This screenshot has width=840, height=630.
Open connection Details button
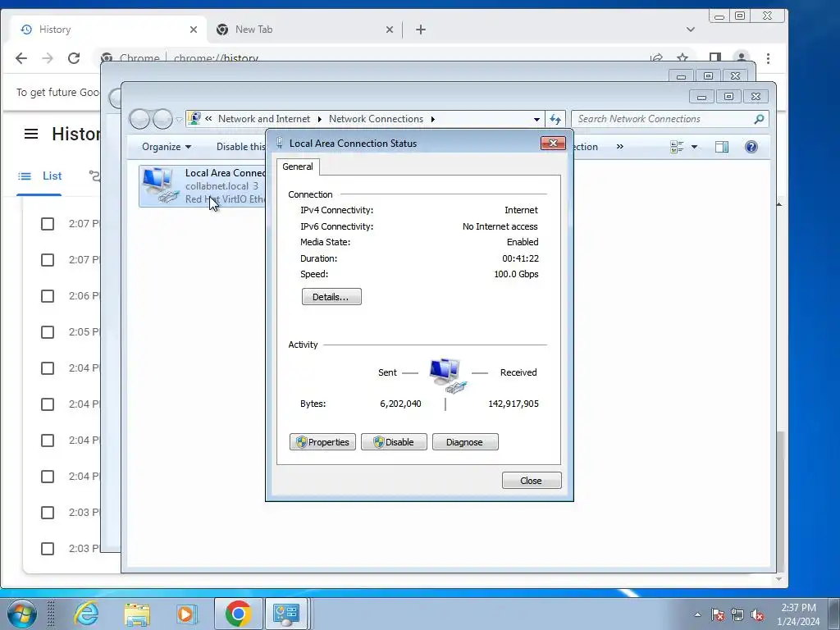point(331,297)
